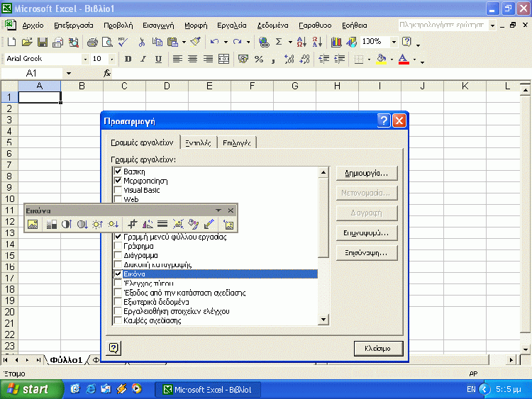Open the Αρχείο menu
This screenshot has height=399, width=532.
(x=33, y=26)
